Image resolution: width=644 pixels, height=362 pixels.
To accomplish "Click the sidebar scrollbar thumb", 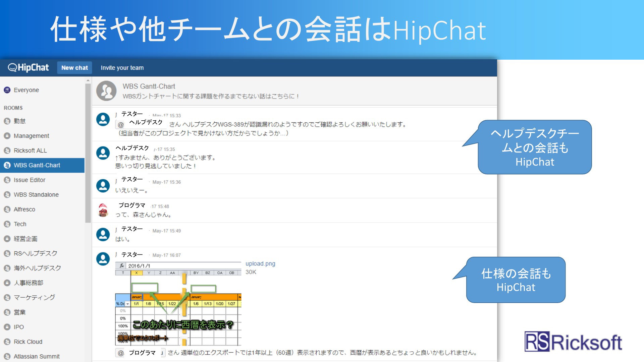I will click(88, 153).
